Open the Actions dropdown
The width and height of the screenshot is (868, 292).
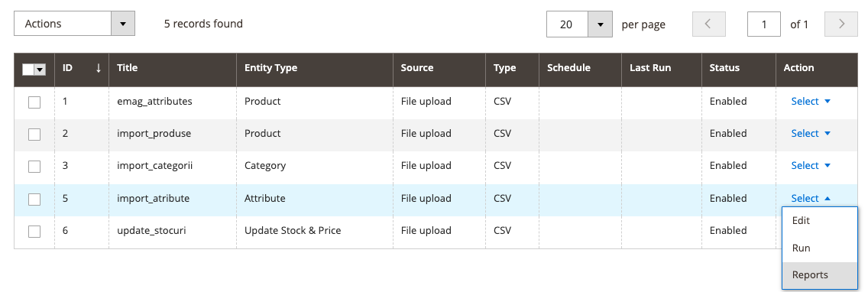[x=74, y=24]
